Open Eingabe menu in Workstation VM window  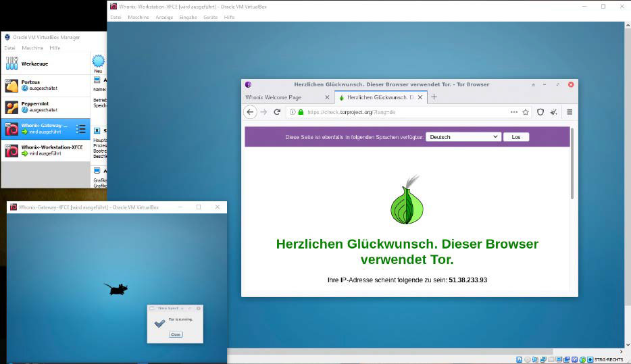pos(188,18)
